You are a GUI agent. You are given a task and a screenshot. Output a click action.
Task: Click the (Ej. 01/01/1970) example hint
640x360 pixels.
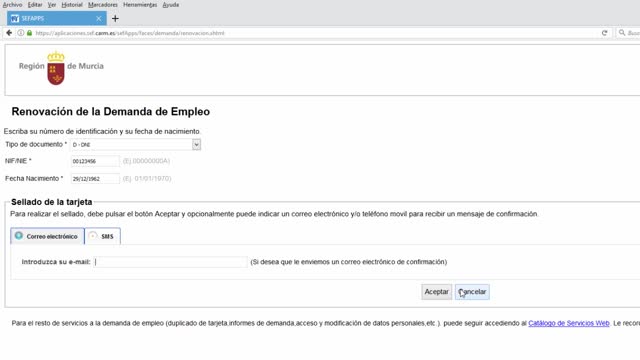[x=147, y=179]
